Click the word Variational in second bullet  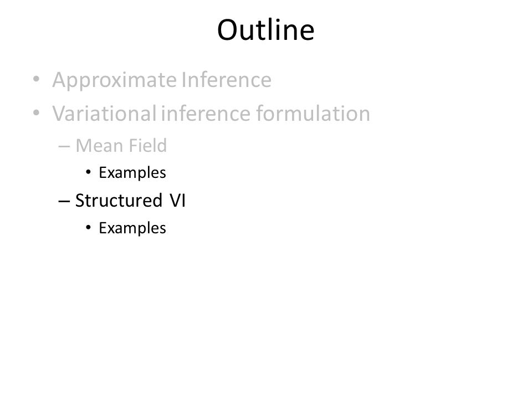(x=105, y=113)
